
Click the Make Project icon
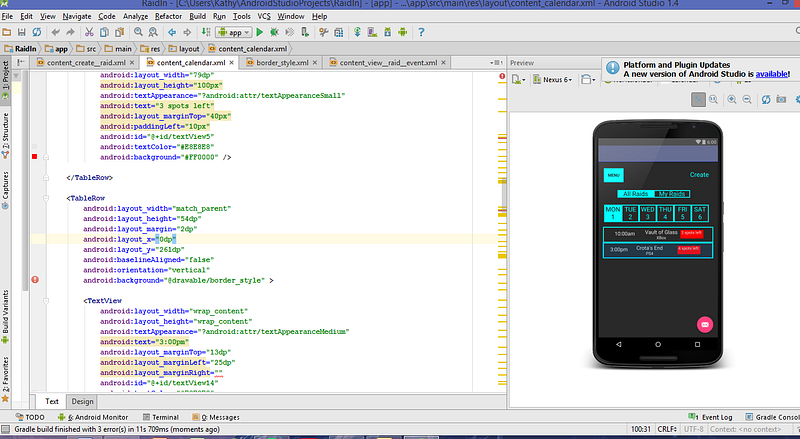(206, 32)
